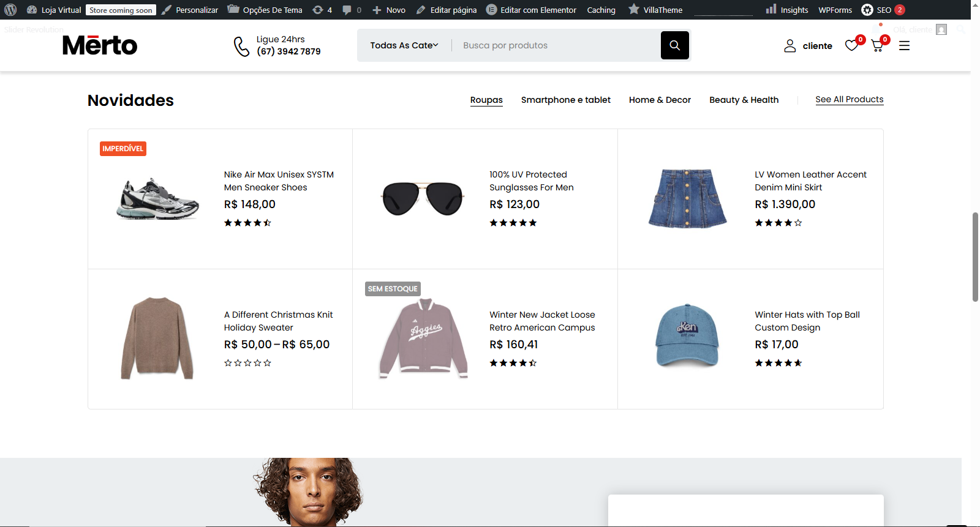
Task: Open SEO gear item with notifications
Action: point(883,10)
